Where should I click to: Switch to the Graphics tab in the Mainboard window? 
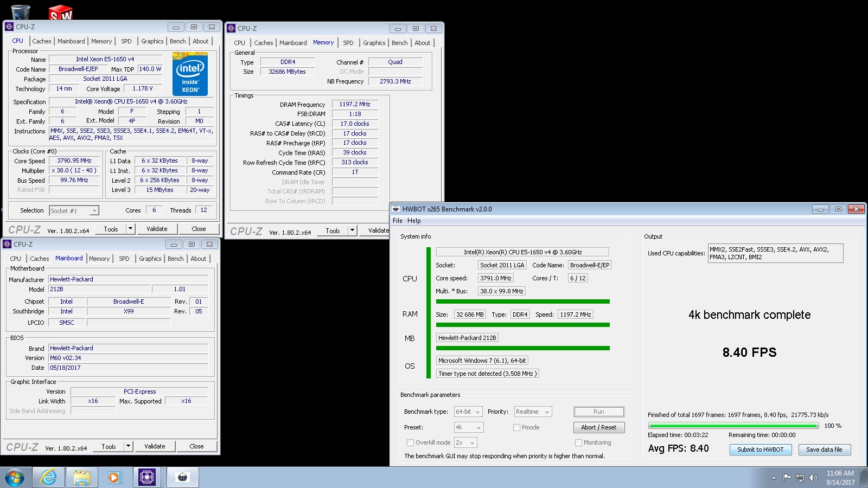click(x=150, y=259)
